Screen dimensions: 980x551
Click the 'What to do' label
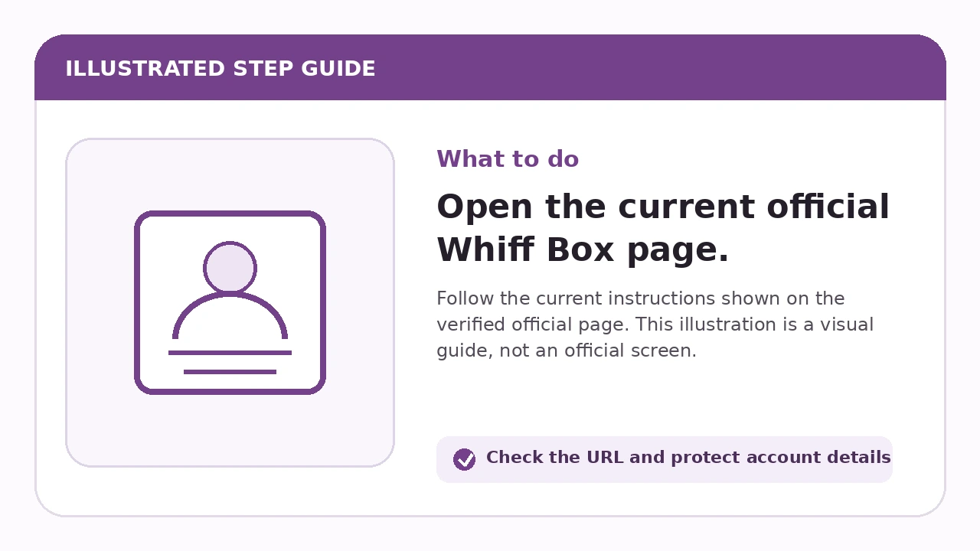(508, 159)
